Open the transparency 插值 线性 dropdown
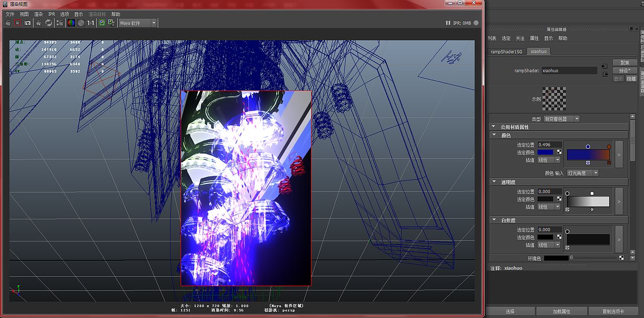The image size is (644, 318). coord(549,207)
